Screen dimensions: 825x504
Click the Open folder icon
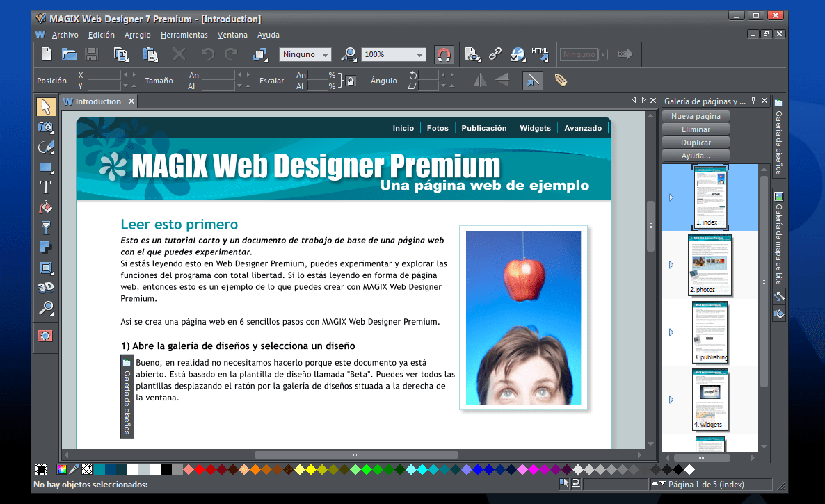(69, 54)
